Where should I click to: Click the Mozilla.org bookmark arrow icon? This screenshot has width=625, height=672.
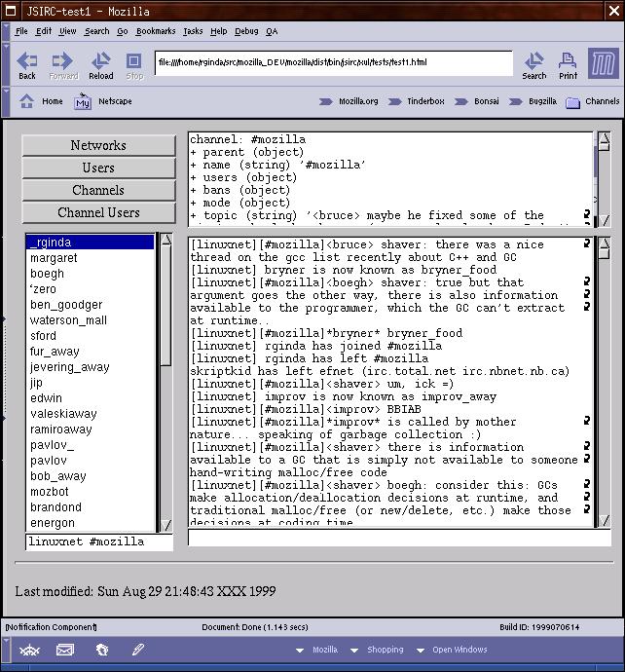point(325,101)
